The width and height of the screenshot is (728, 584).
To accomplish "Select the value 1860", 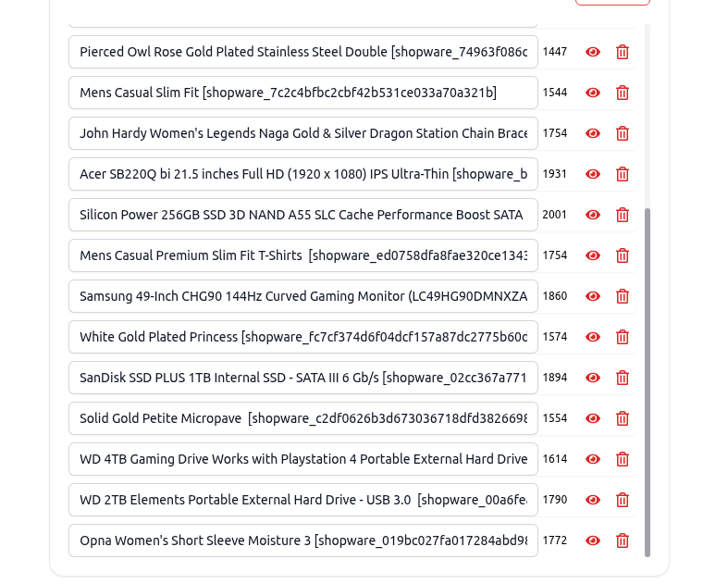I will click(x=555, y=296).
